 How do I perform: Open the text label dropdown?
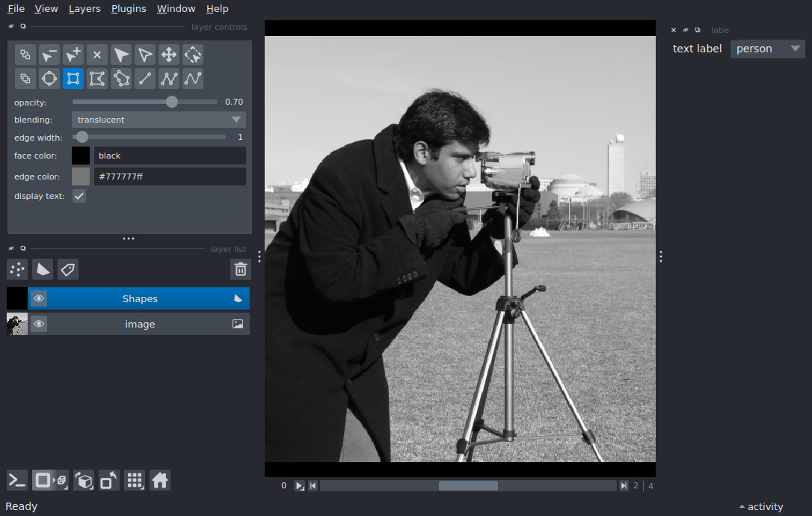pos(767,49)
